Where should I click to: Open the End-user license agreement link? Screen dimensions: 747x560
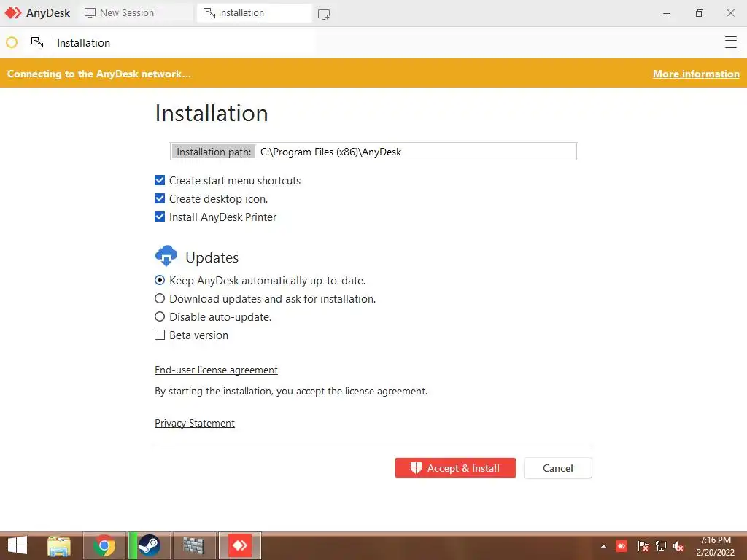click(216, 370)
